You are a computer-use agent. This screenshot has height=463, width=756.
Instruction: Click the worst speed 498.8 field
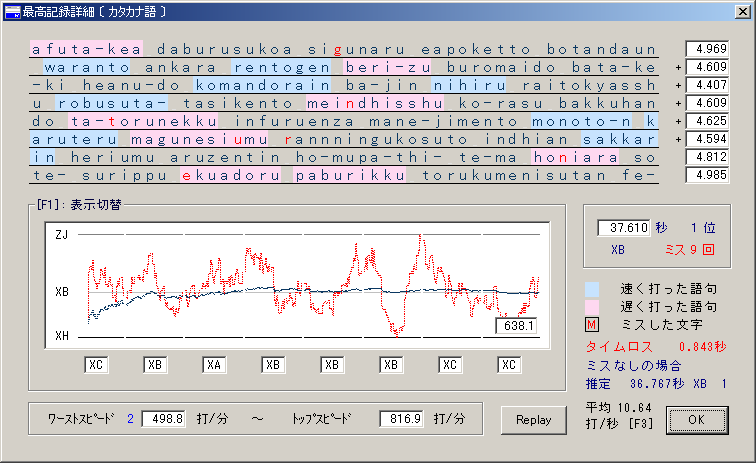coord(163,419)
